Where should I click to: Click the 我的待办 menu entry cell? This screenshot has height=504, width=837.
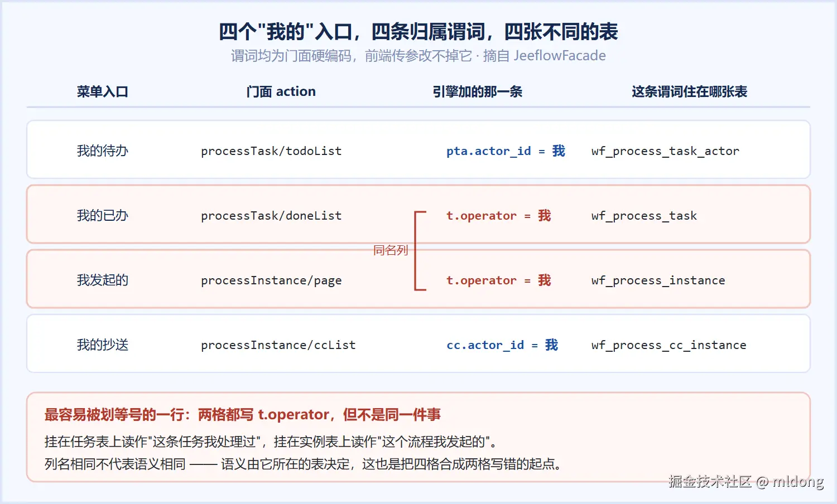[x=103, y=151]
